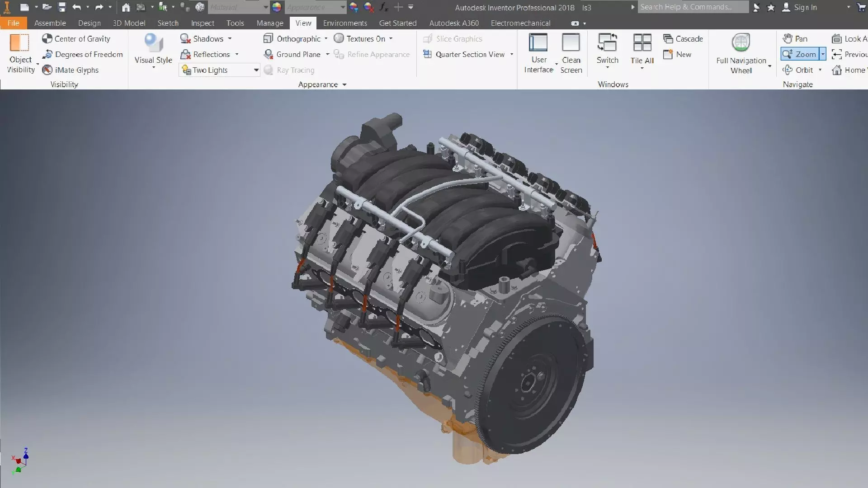This screenshot has height=488, width=868.
Task: Open the Two Lights lighting style dropdown
Action: [x=220, y=70]
